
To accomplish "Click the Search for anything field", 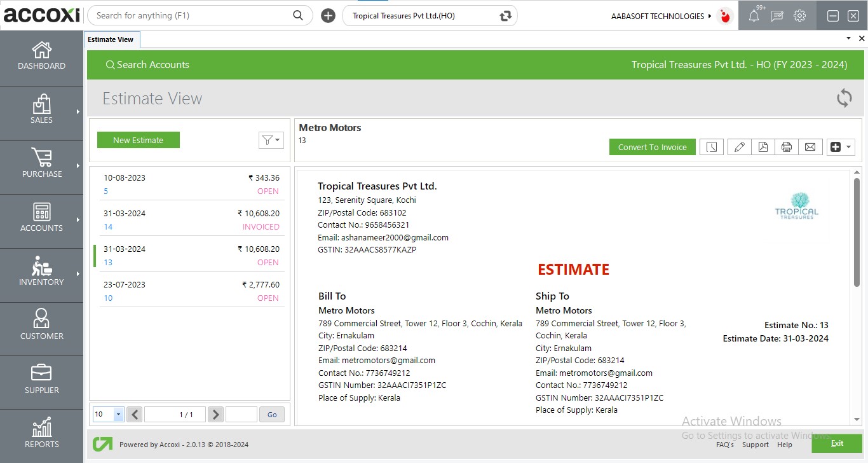I will pyautogui.click(x=191, y=15).
